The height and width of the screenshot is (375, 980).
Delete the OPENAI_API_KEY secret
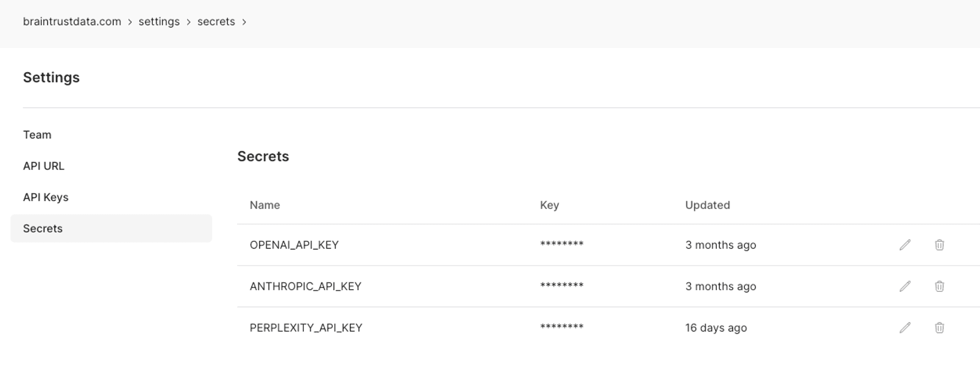pyautogui.click(x=939, y=245)
